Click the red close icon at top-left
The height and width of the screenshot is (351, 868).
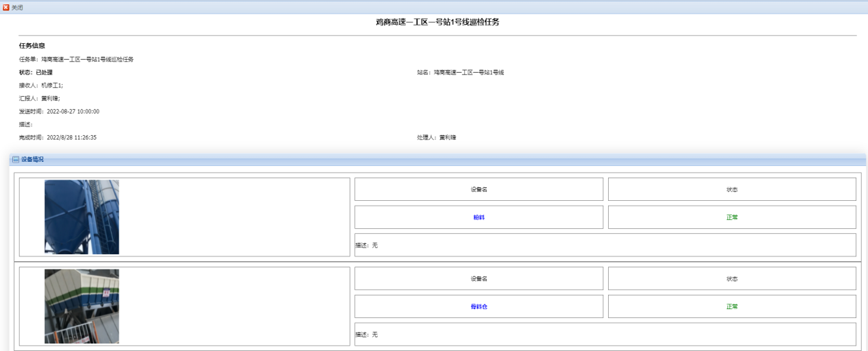tap(6, 8)
